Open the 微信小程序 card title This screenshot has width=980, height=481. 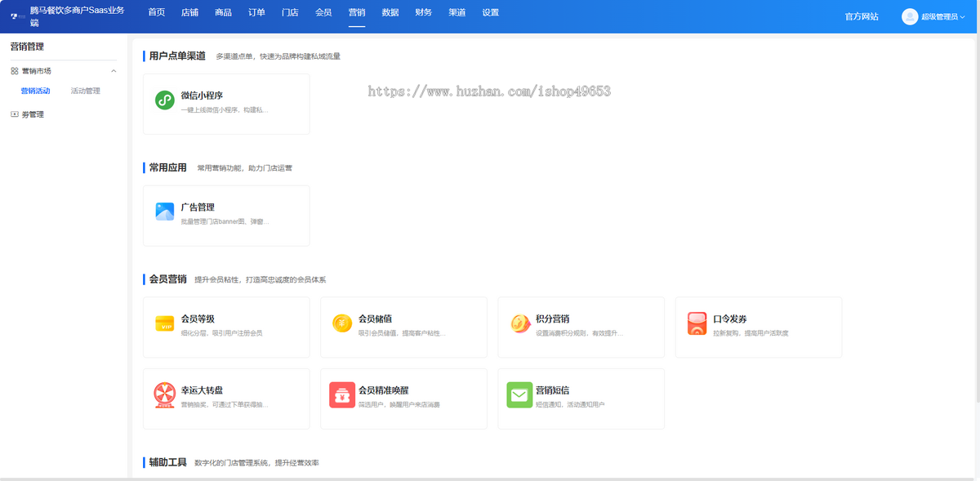(x=202, y=96)
